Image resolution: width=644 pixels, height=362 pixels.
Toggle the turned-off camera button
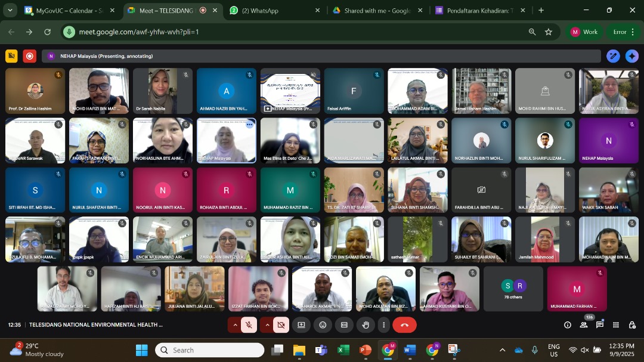pos(281,325)
